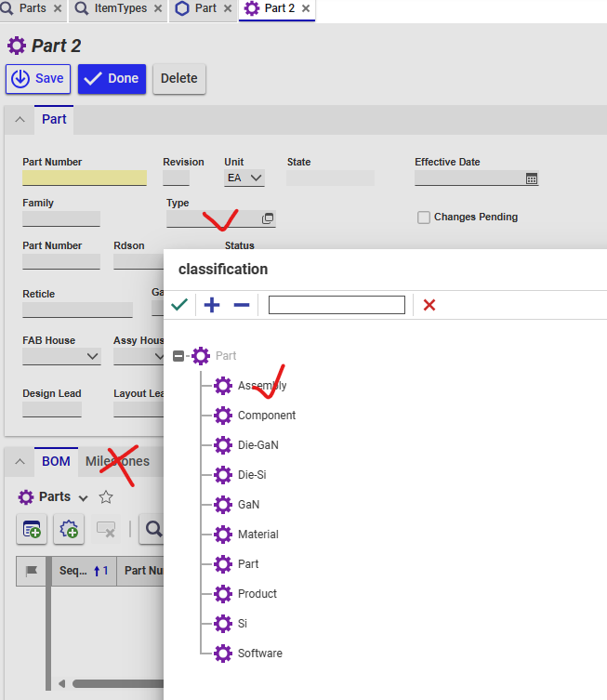Select Component classification
Viewport: 607px width, 700px height.
[x=267, y=416]
